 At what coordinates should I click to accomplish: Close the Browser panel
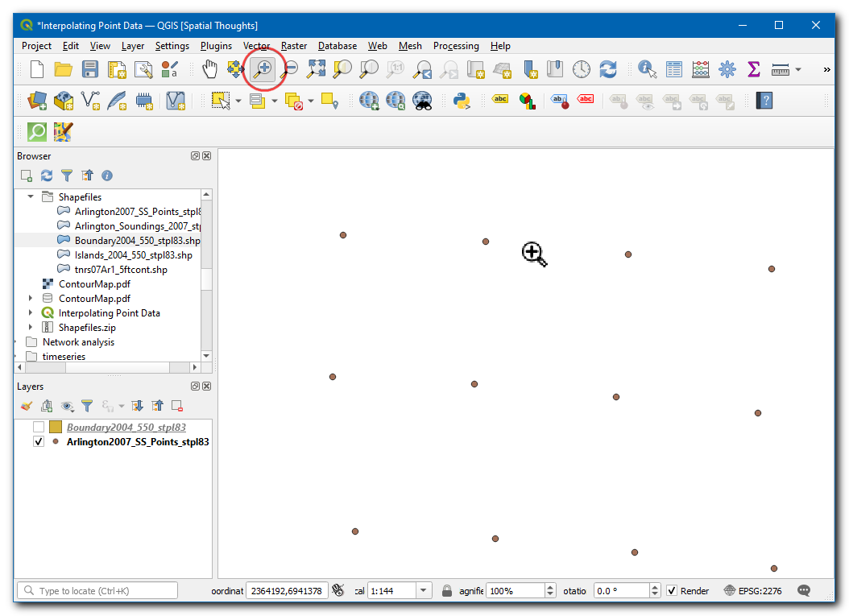click(207, 156)
